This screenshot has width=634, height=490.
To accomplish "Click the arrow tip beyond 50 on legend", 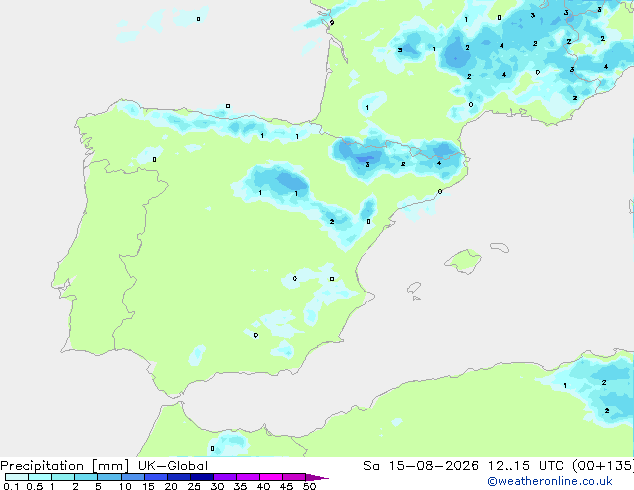I will click(317, 477).
